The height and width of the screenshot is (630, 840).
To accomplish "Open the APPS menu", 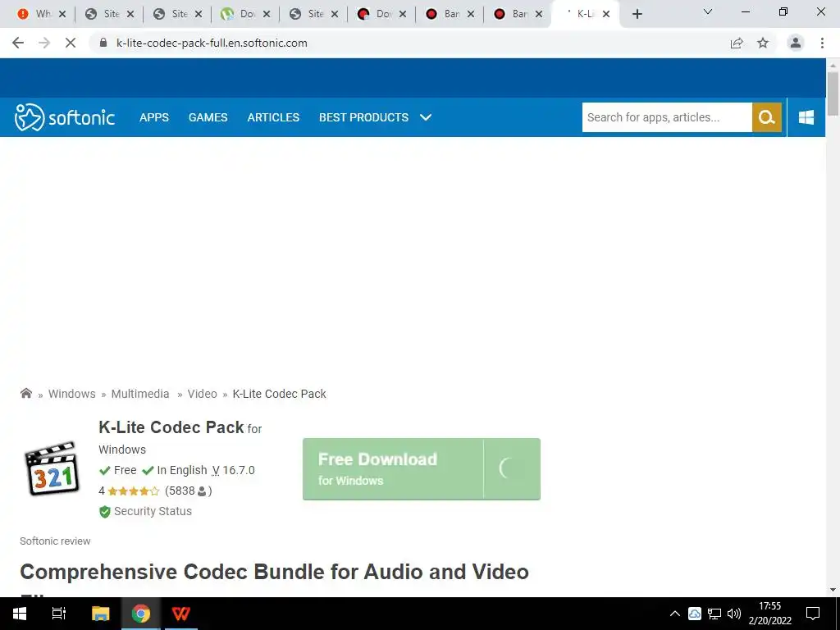I will coord(154,117).
